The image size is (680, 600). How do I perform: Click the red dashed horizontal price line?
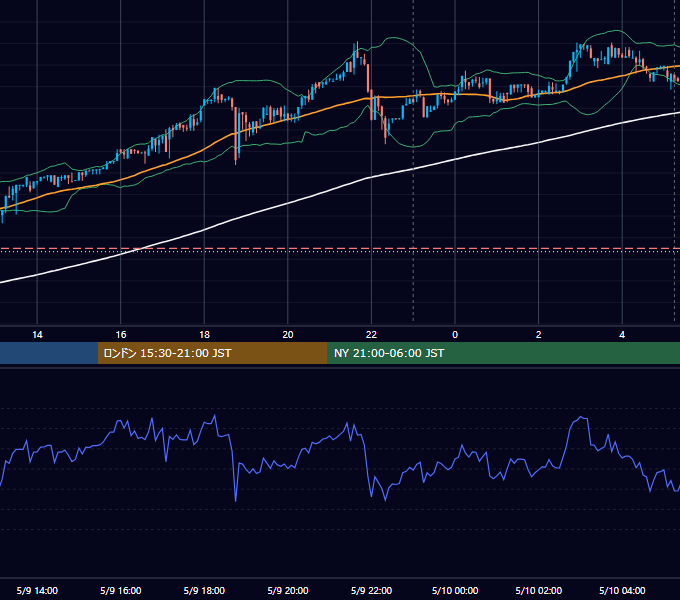(340, 248)
